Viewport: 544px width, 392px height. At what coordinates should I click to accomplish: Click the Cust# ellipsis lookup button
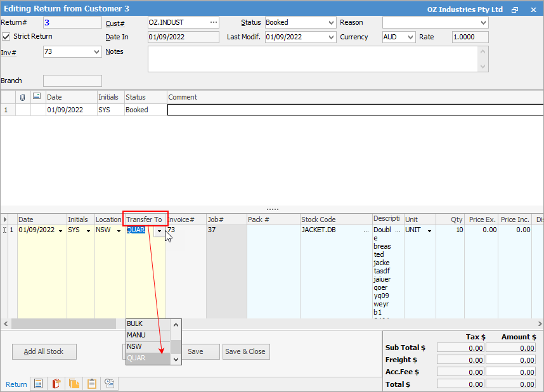coord(214,23)
